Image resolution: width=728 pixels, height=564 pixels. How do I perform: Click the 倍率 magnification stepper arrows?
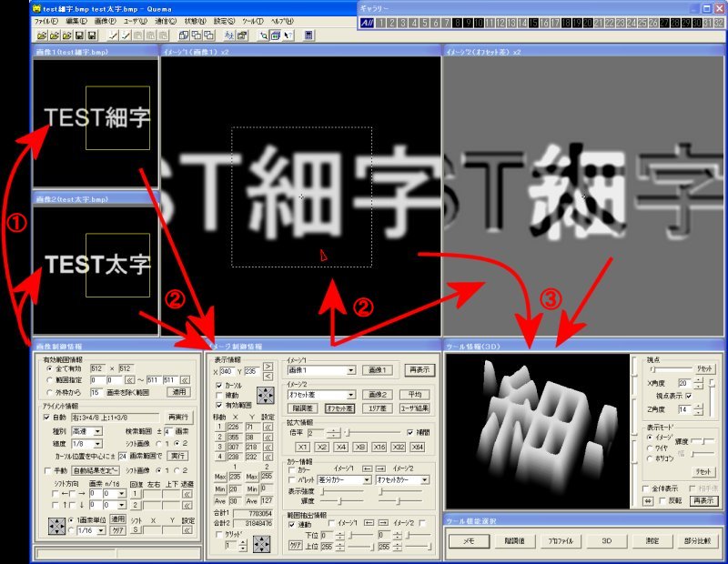click(x=333, y=433)
